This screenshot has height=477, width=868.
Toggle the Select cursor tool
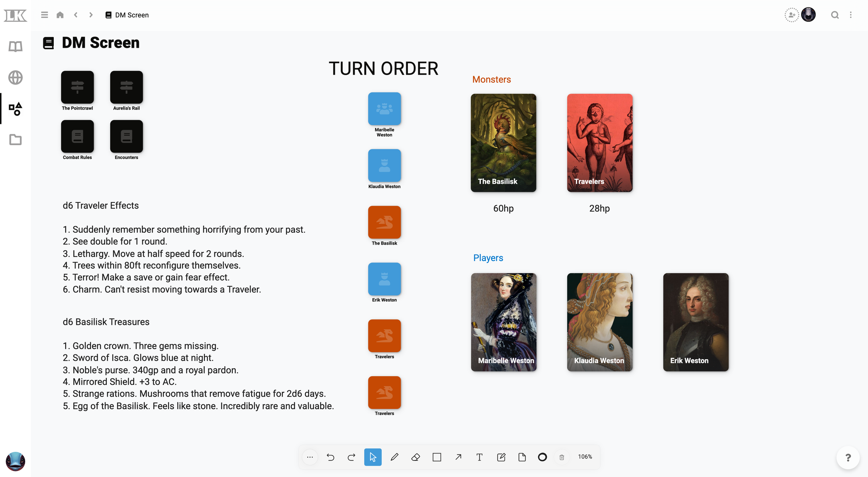point(373,457)
